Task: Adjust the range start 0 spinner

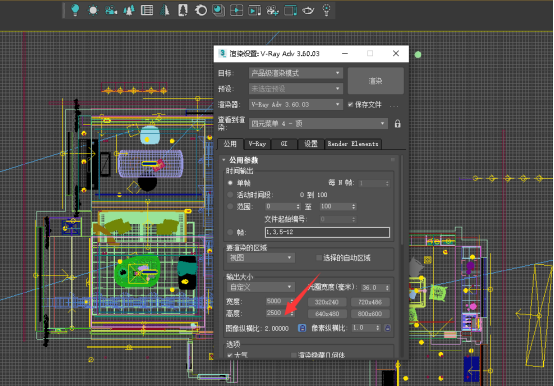Action: click(298, 206)
